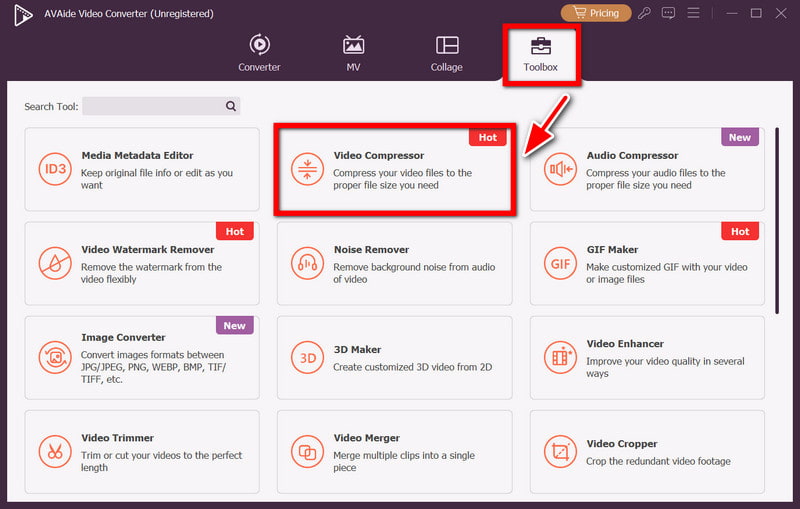
Task: Click into the Search Tool field
Action: (152, 106)
